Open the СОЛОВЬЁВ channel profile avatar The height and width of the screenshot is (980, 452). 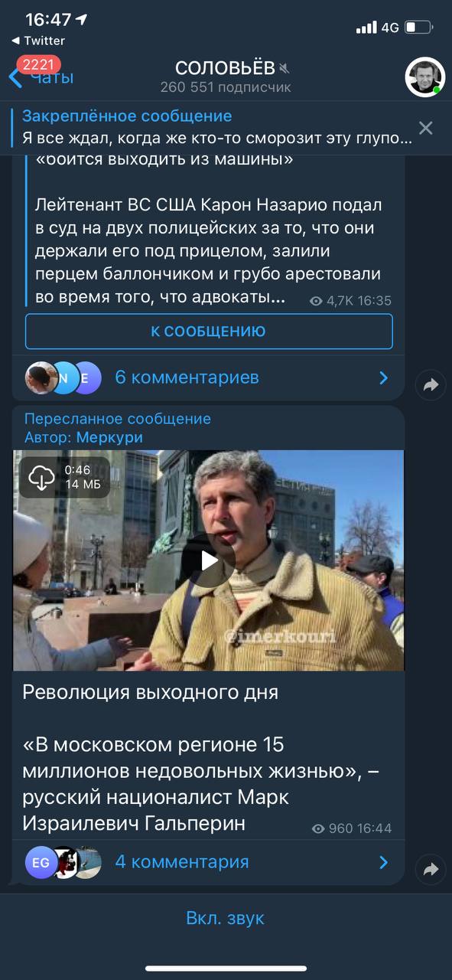(424, 77)
